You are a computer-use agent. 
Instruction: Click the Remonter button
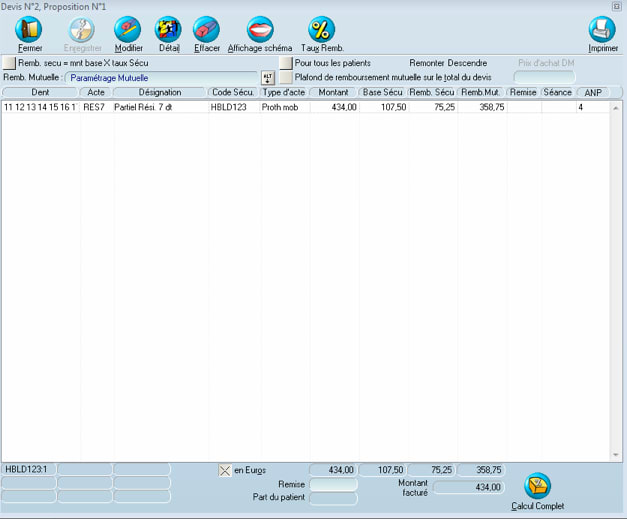pos(427,63)
